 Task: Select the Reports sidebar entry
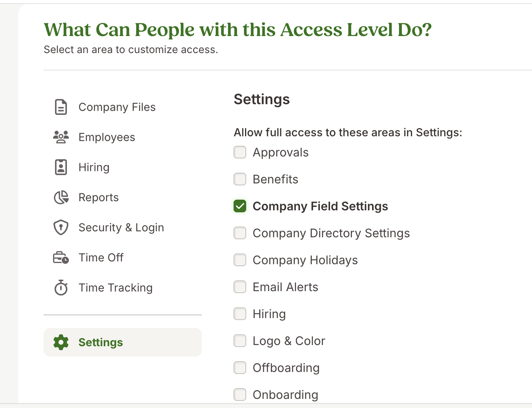pos(99,197)
